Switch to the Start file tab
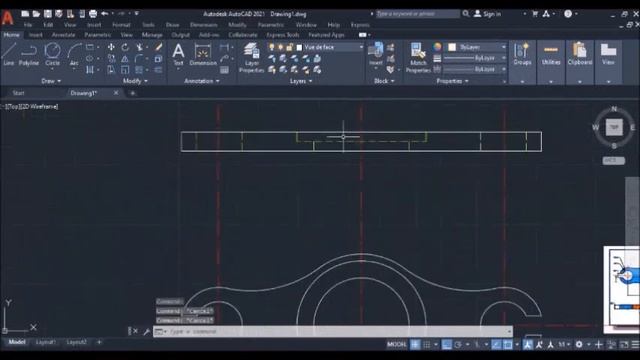The height and width of the screenshot is (360, 640). tap(18, 93)
